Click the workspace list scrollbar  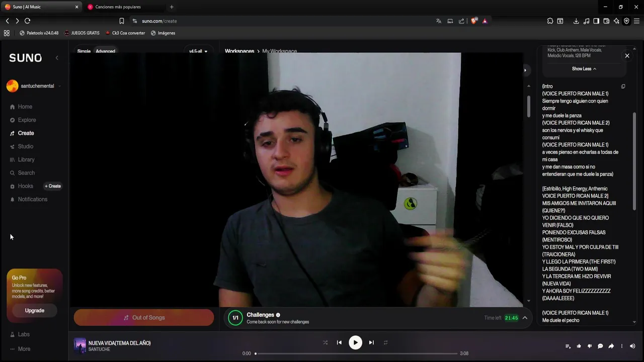tap(528, 106)
